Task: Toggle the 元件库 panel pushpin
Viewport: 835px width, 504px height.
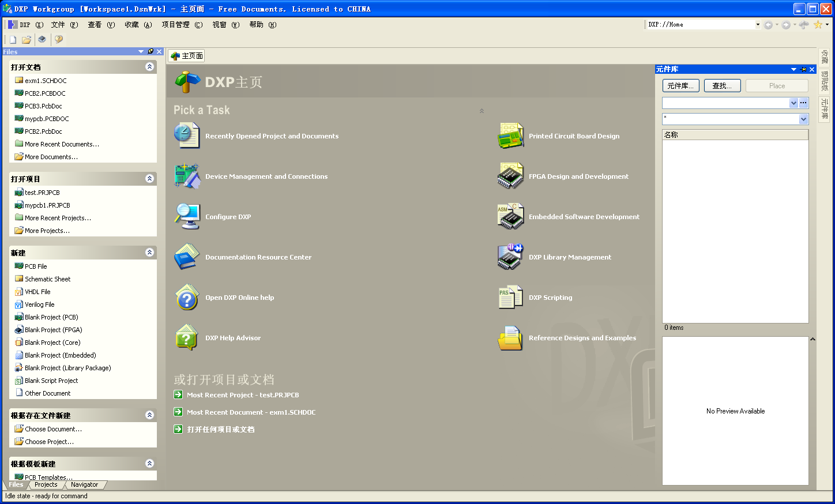Action: 803,69
